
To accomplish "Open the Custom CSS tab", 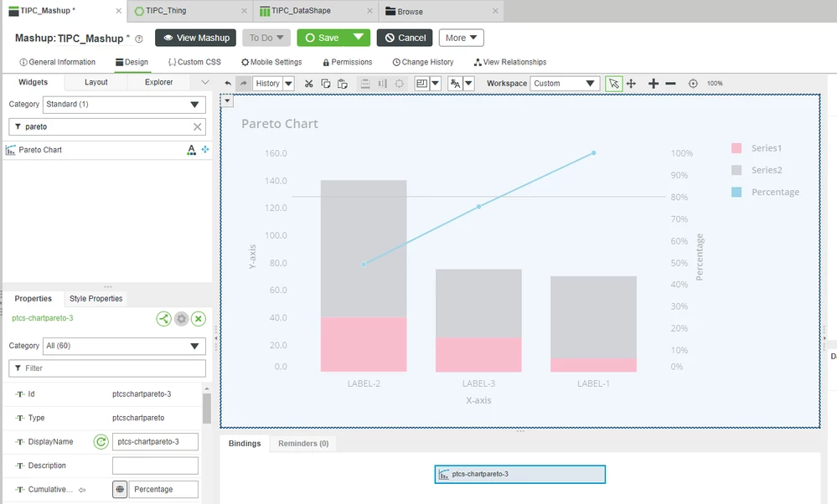I will click(194, 62).
